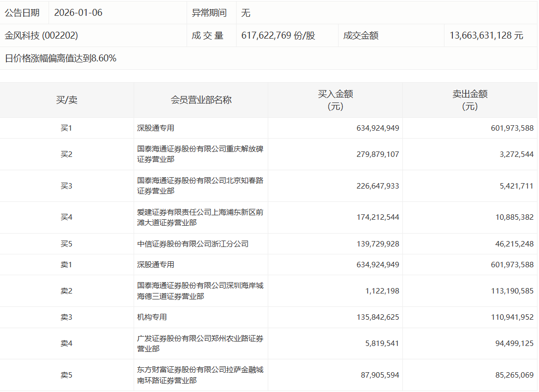Screen dimensions: 539x392
Task: Click the 买/卖 column header
Action: tap(67, 100)
